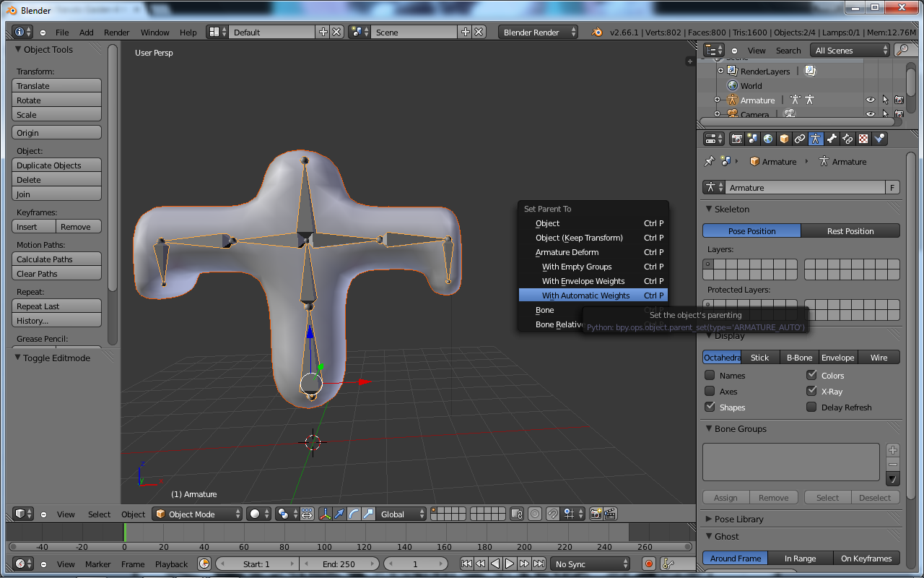The image size is (924, 578).
Task: Toggle the 3D manipulator widget in viewport header
Action: [325, 514]
